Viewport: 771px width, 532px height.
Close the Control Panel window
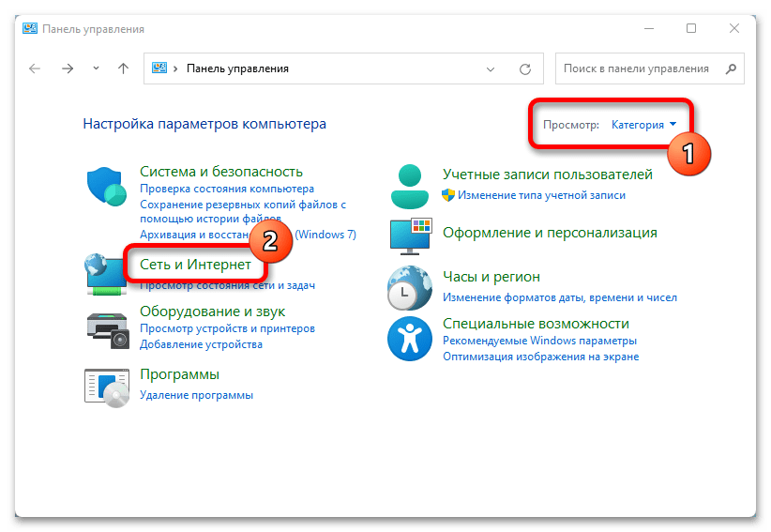734,28
